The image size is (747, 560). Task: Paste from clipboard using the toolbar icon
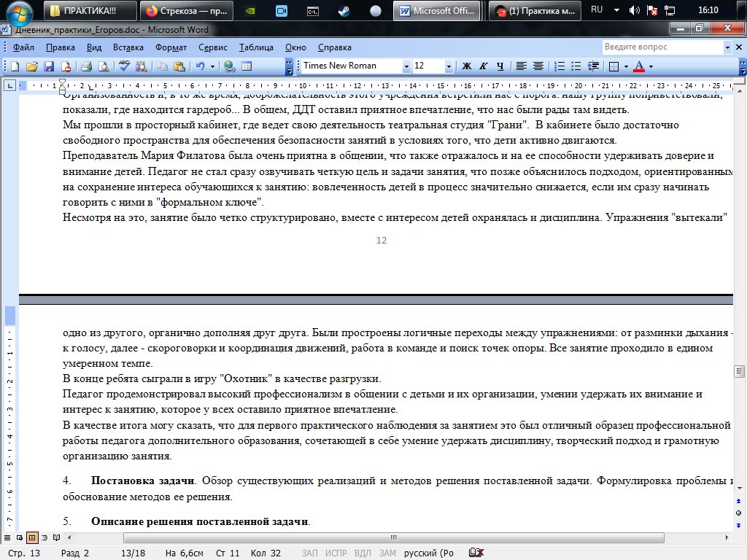[x=179, y=66]
